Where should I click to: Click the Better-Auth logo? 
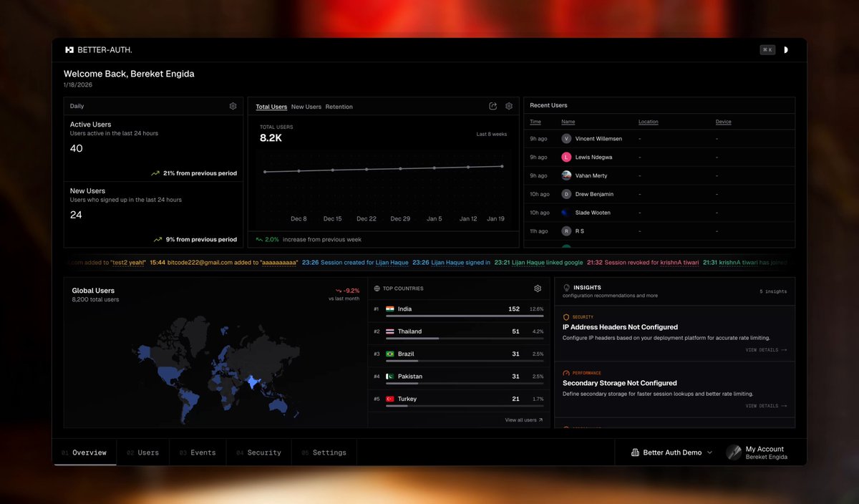(98, 50)
